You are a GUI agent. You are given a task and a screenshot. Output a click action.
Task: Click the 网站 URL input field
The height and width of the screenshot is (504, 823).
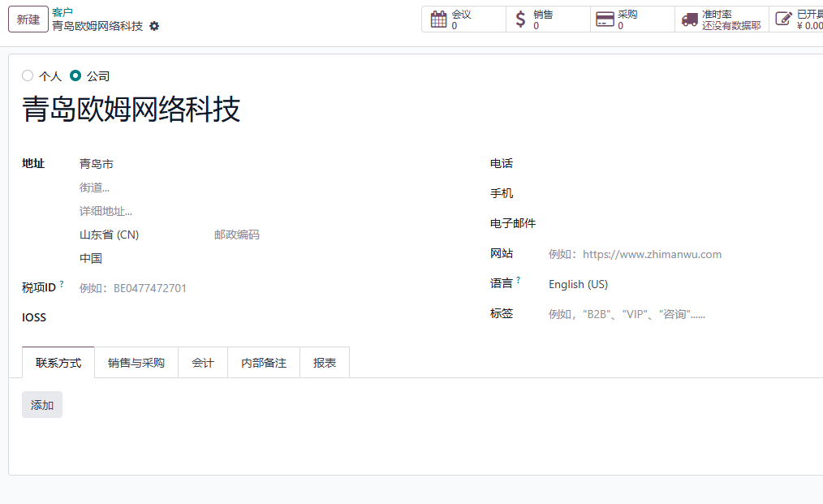point(683,254)
